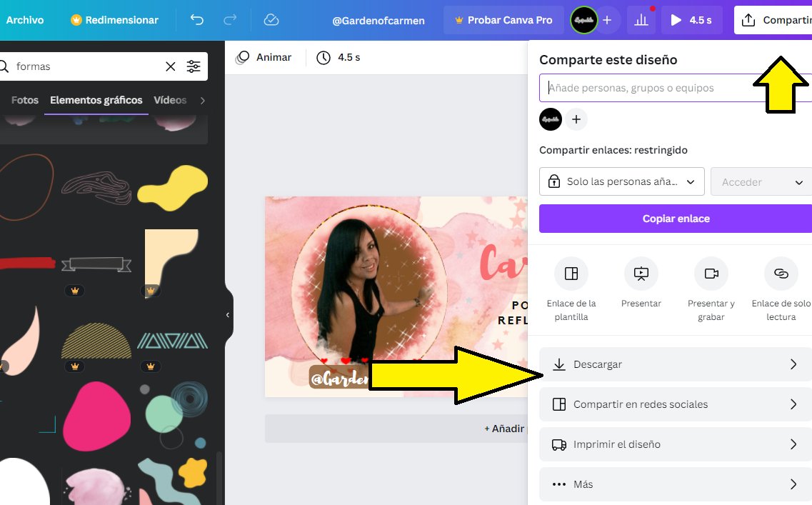Open the Acceder permission dropdown
Viewport: 812px width, 505px height.
point(761,182)
